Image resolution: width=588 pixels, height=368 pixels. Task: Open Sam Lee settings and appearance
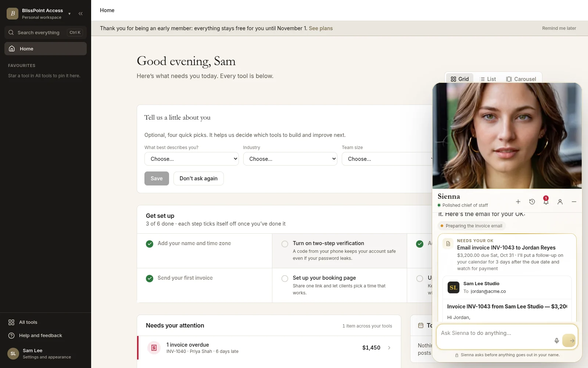point(46,354)
